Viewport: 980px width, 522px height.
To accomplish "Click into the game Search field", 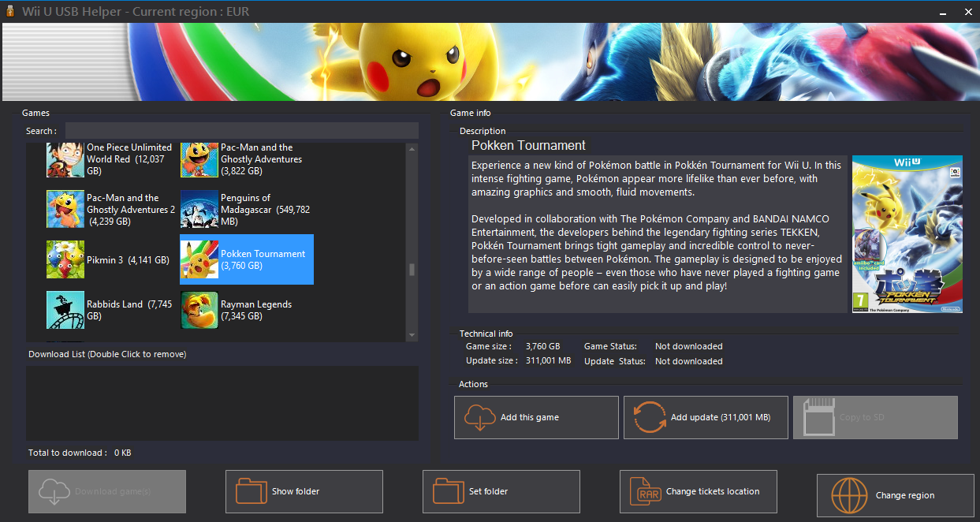I will (x=241, y=131).
